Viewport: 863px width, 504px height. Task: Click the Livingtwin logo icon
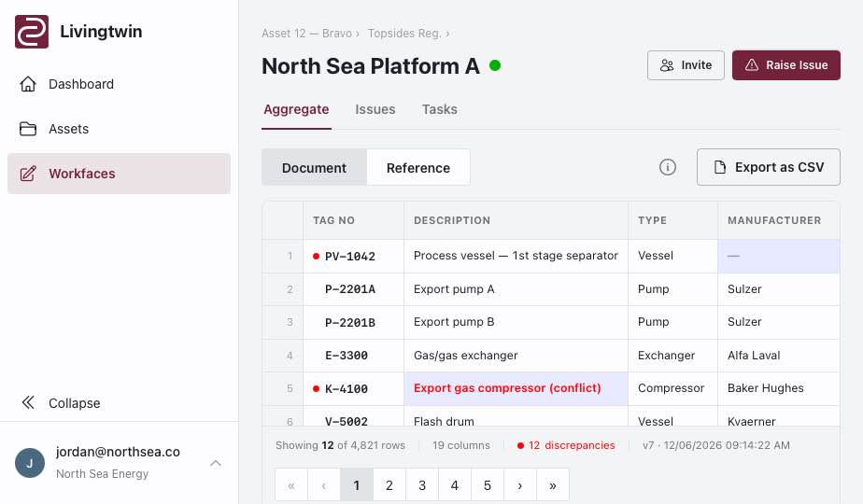pos(32,32)
